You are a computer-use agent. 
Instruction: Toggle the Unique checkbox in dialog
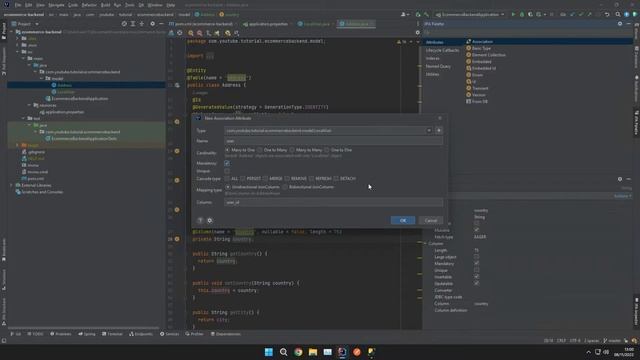point(227,171)
